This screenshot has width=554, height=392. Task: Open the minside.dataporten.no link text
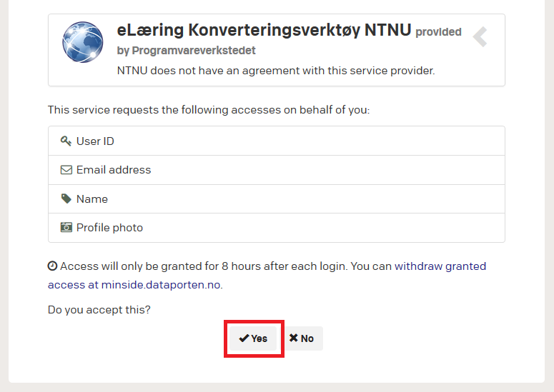[161, 285]
